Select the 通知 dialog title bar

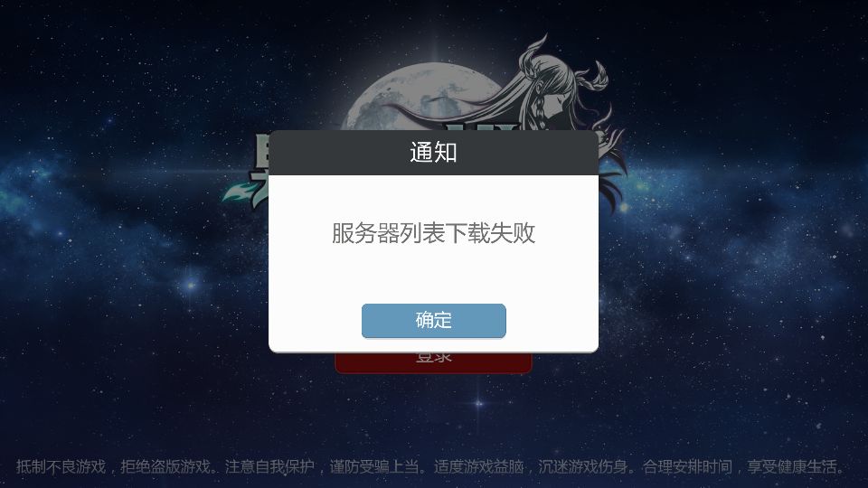point(433,153)
